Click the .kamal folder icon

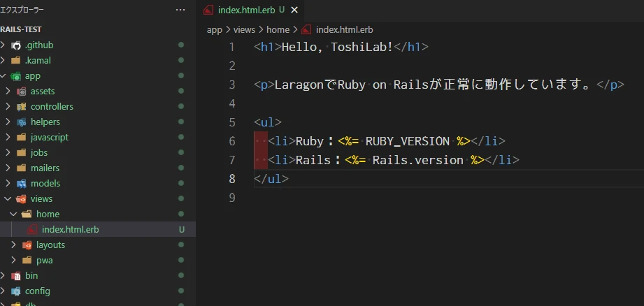click(16, 61)
